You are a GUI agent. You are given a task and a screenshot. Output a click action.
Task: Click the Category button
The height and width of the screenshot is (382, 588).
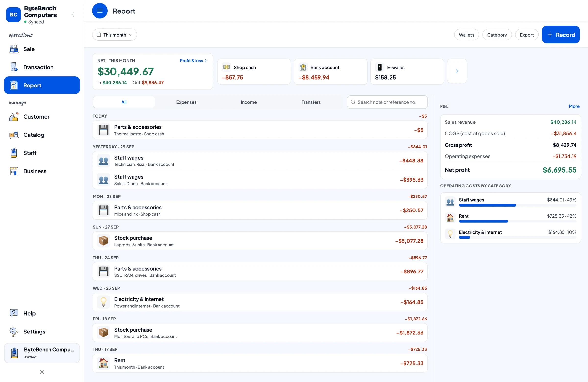497,35
